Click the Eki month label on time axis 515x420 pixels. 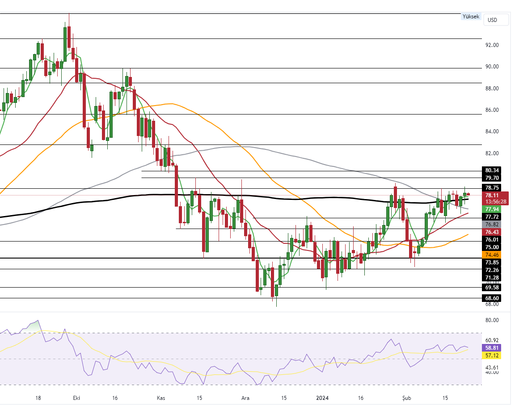[76, 398]
